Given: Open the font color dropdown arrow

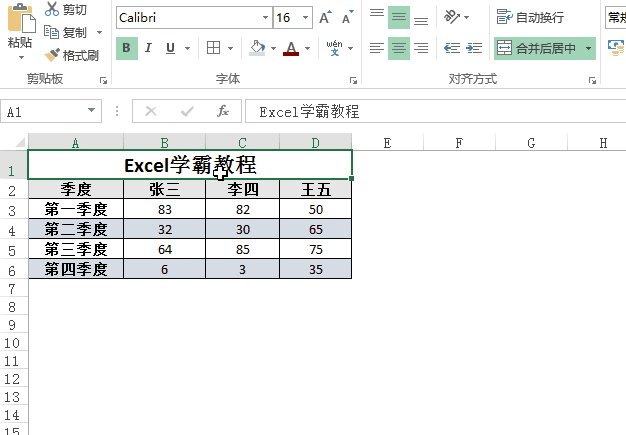Looking at the screenshot, I should pyautogui.click(x=307, y=48).
